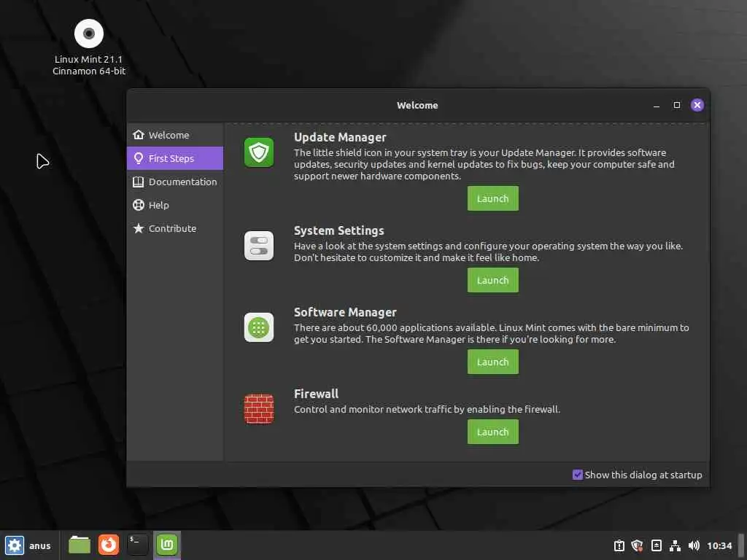Maximize the Welcome window
The width and height of the screenshot is (747, 560).
(676, 105)
